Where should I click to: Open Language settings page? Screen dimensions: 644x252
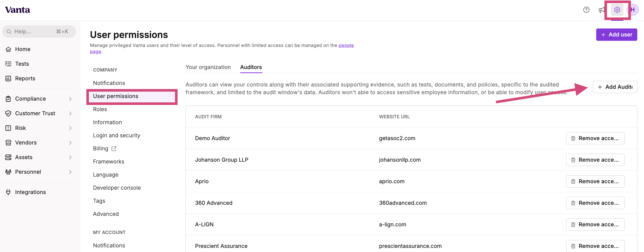click(x=106, y=175)
